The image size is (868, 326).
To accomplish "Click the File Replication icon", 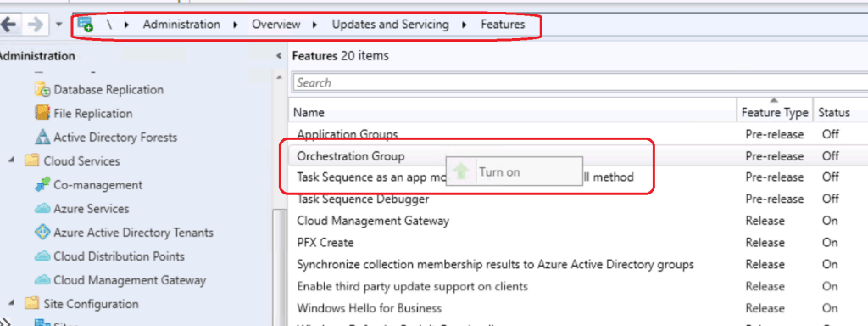I will pyautogui.click(x=42, y=113).
